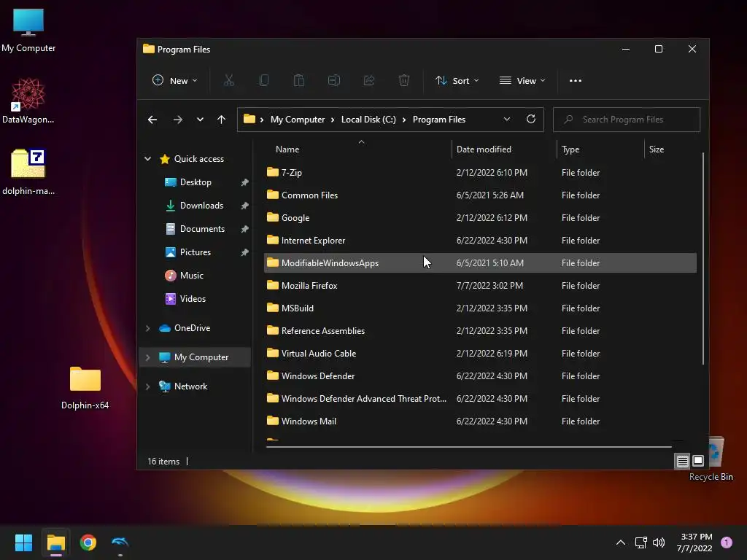Select the DataWagon desktop shortcut
Viewport: 747px width, 560px height.
click(28, 101)
